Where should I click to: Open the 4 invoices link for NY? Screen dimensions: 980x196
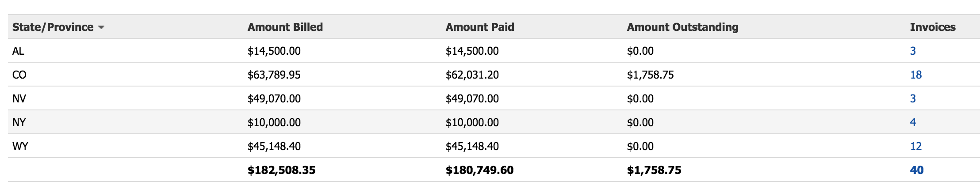coord(913,122)
